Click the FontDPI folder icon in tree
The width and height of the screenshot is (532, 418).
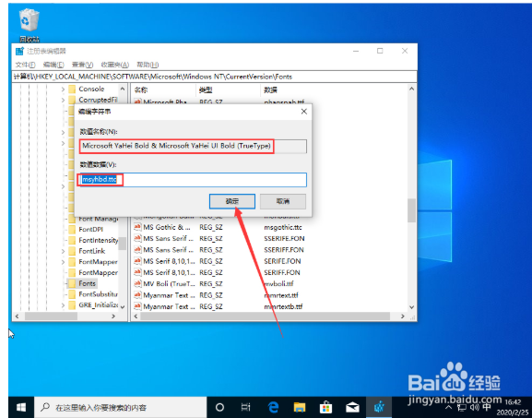point(72,229)
